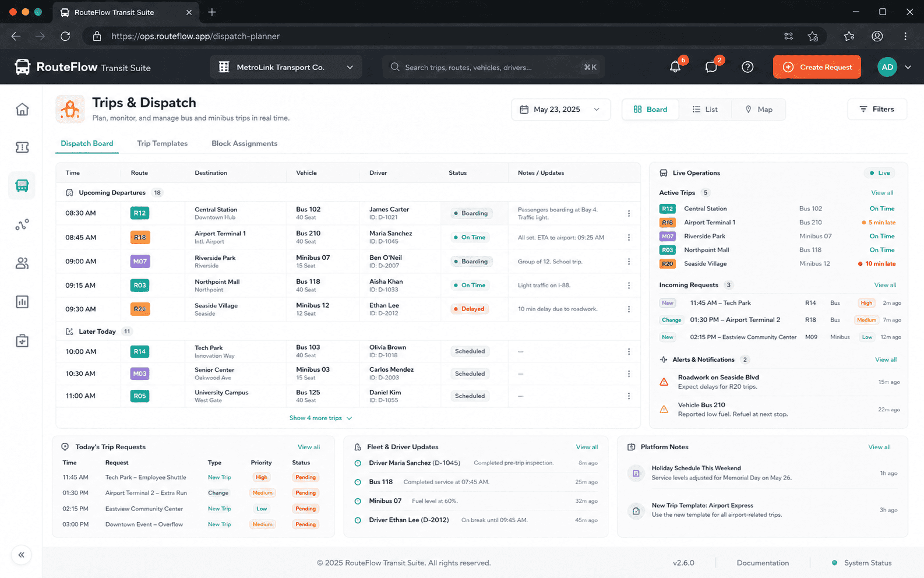Image resolution: width=924 pixels, height=578 pixels.
Task: Open the messages chat icon
Action: (711, 67)
